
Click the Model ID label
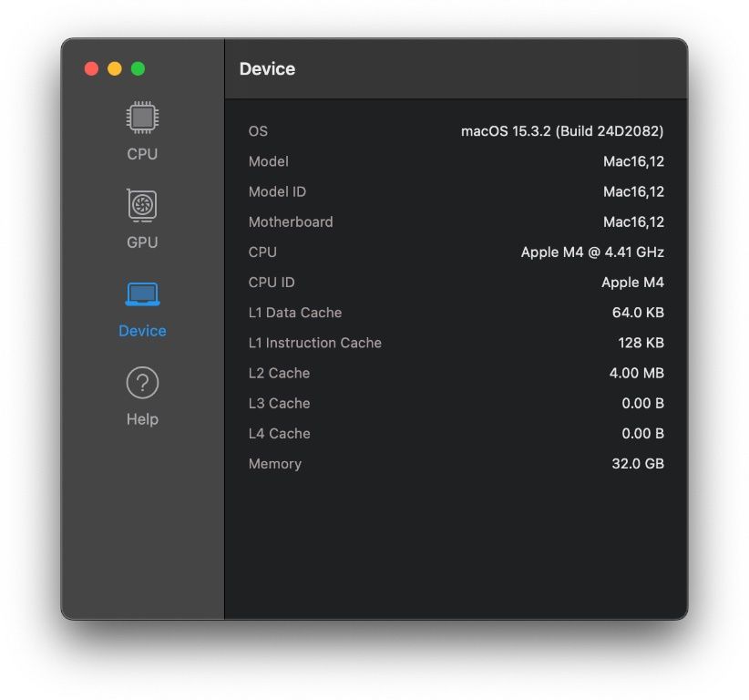coord(277,191)
